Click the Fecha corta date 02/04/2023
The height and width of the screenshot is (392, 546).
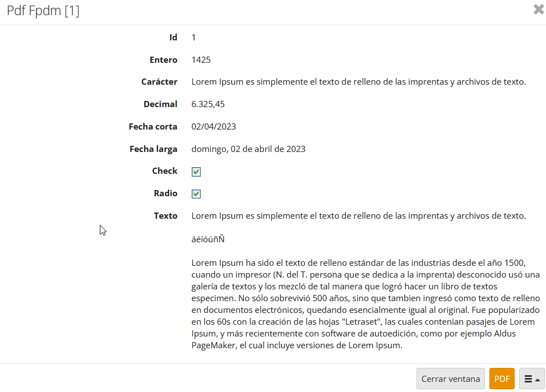214,127
